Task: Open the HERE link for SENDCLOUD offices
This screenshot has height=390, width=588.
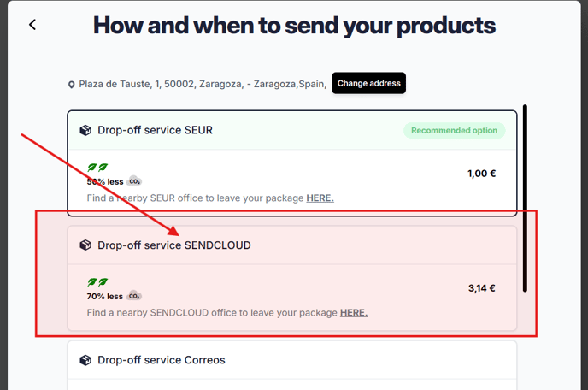Action: 354,313
